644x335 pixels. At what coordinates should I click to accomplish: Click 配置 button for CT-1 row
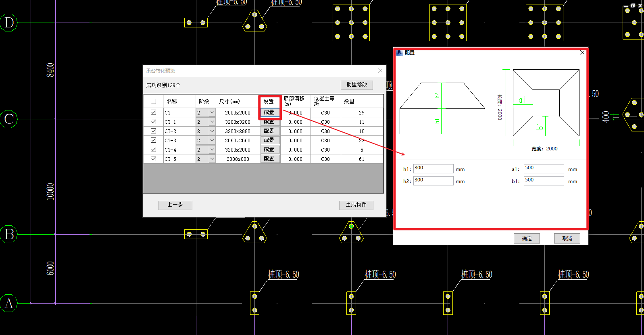click(270, 122)
